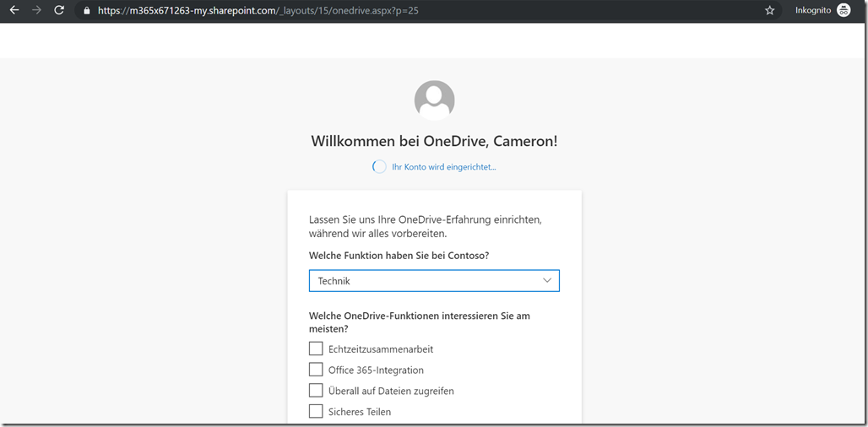Open the Technik function dropdown
Screen dimensions: 868x427
434,280
